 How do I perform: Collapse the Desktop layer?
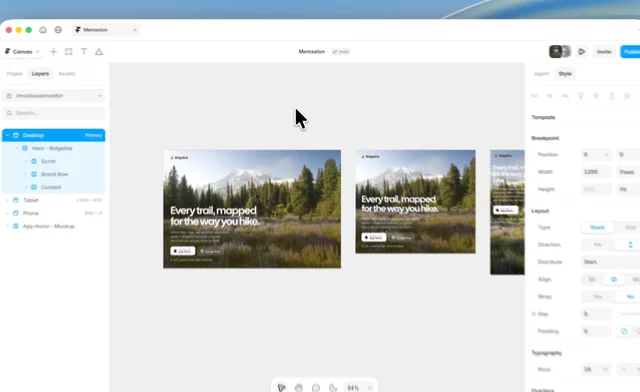click(x=7, y=135)
